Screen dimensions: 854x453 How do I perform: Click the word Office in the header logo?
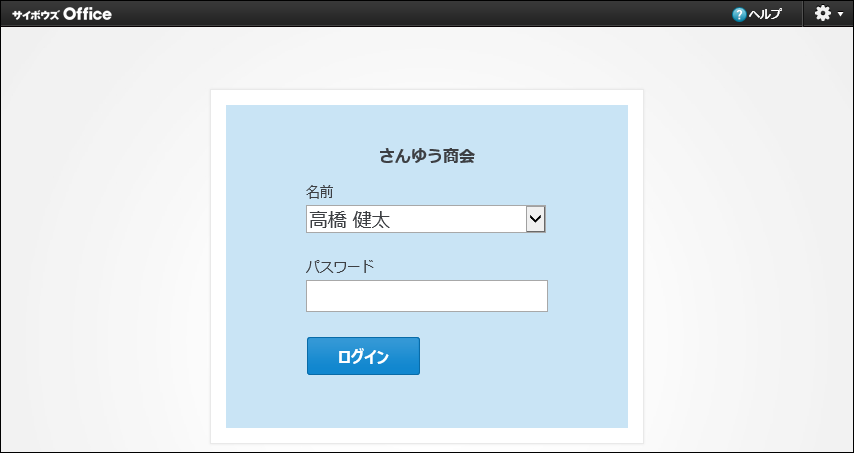(x=87, y=14)
